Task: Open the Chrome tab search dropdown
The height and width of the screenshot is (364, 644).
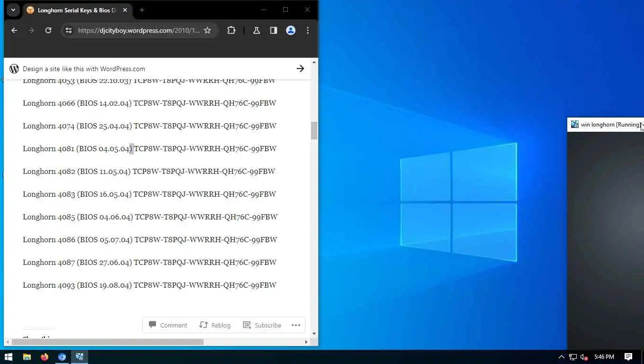Action: (13, 10)
